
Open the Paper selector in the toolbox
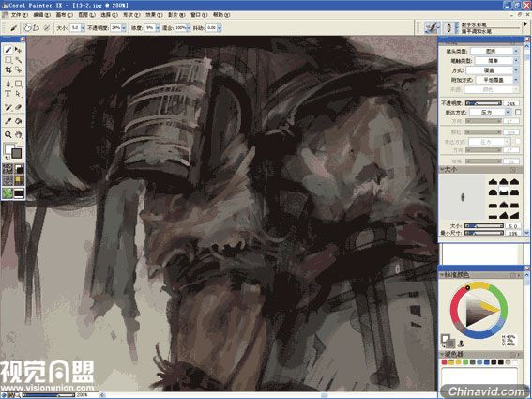8,169
